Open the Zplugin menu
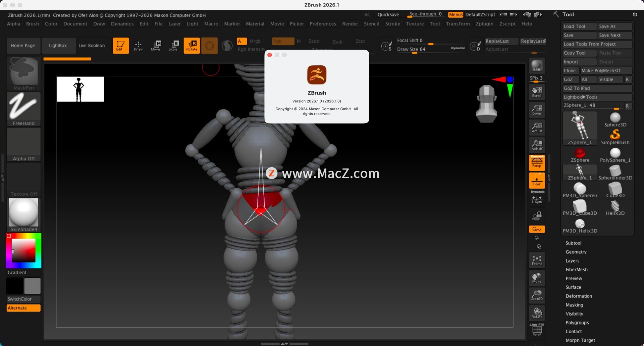The image size is (644, 346). 484,24
